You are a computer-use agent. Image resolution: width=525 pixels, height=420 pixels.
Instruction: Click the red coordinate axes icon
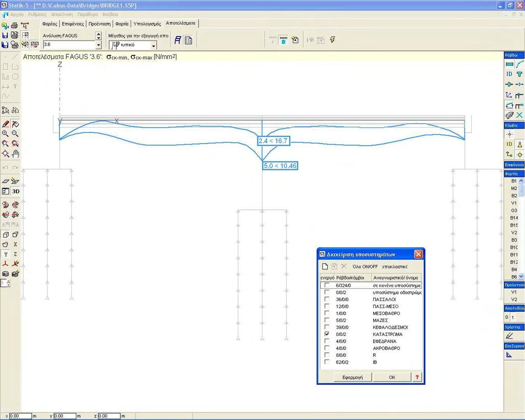[5, 264]
